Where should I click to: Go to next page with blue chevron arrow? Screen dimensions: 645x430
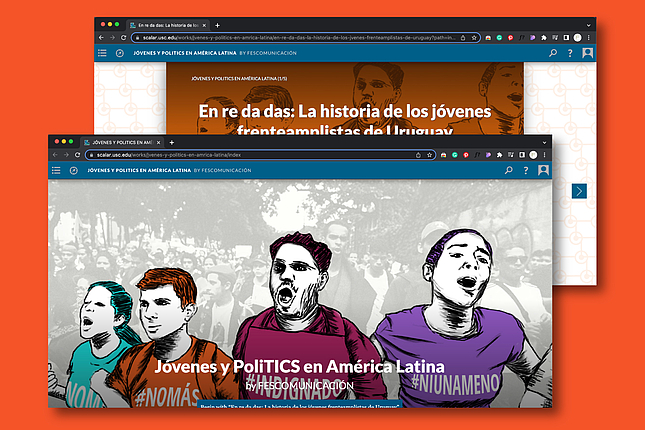coord(579,191)
